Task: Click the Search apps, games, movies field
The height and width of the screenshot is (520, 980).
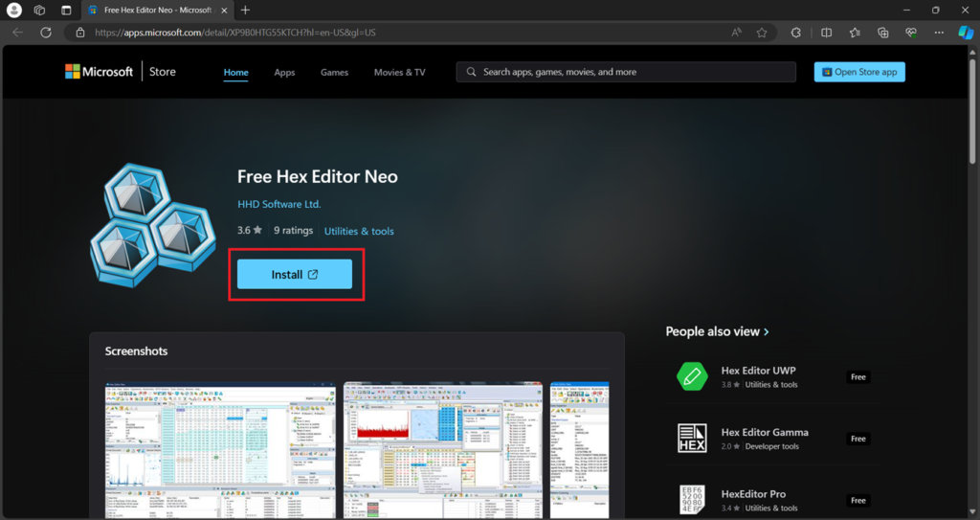Action: (626, 72)
